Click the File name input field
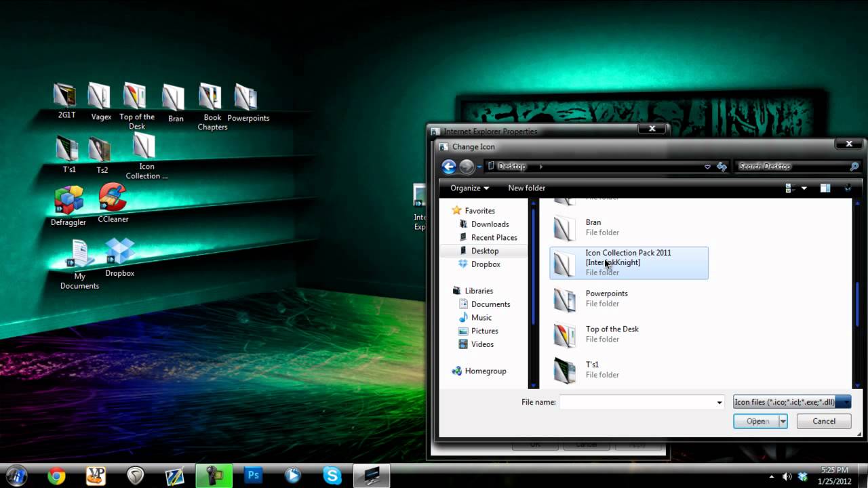 (637, 402)
